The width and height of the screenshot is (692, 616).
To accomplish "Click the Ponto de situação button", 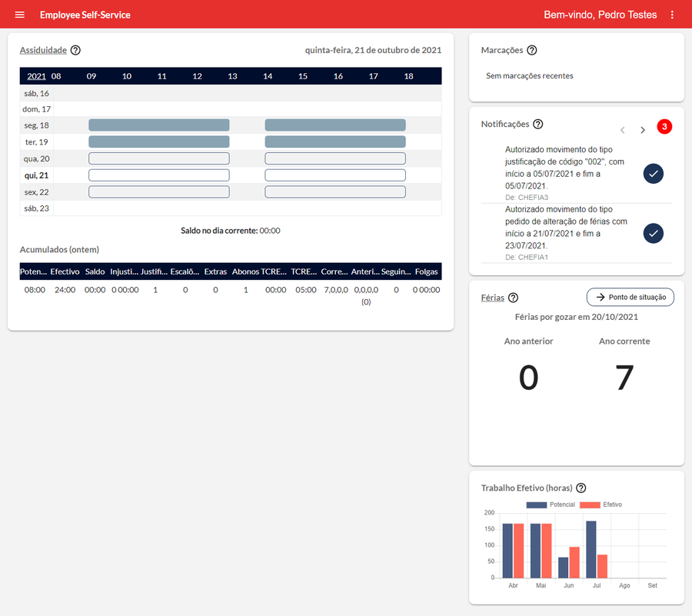I will (630, 297).
